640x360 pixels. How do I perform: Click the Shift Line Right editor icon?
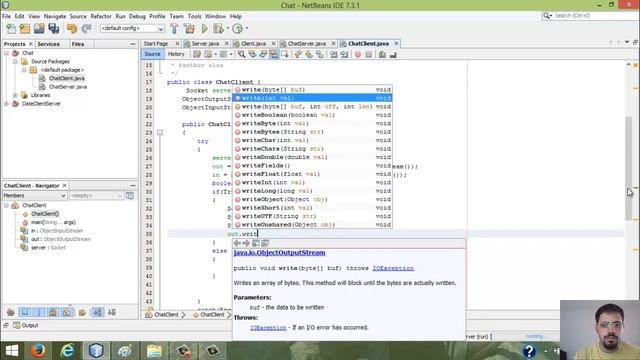344,54
